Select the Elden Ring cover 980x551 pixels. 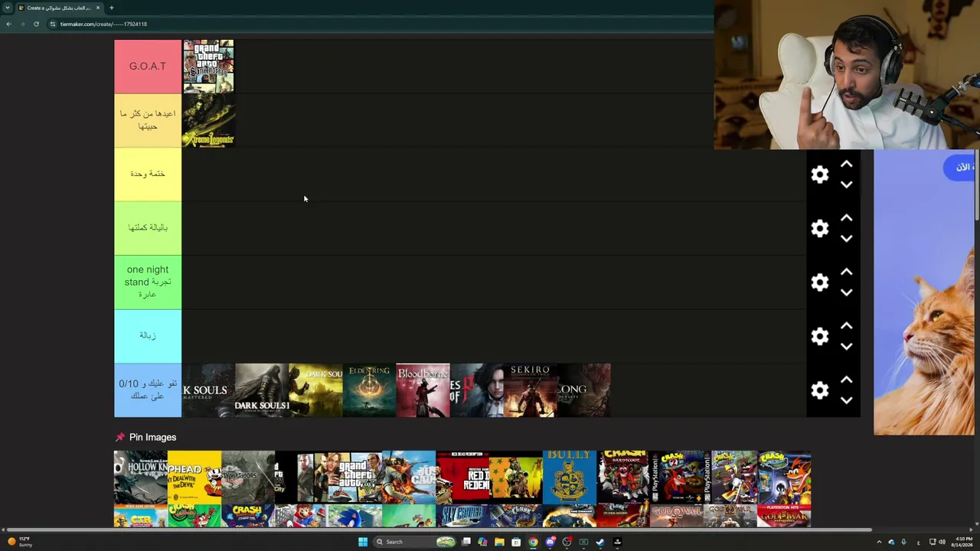(369, 390)
